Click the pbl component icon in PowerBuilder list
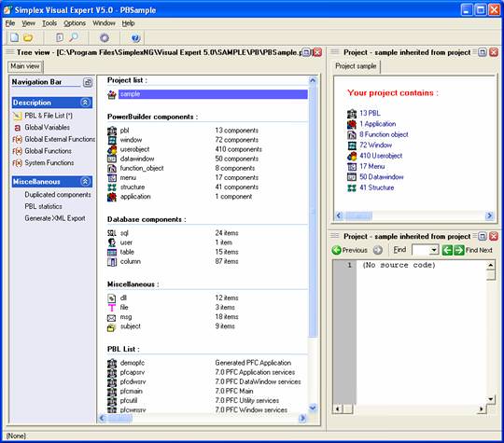This screenshot has height=443, width=504. (112, 131)
